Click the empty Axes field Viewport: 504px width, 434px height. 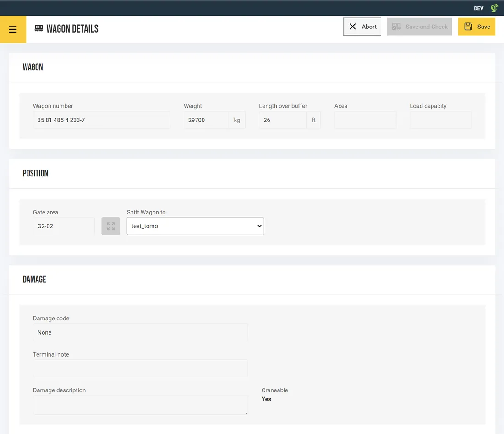coord(365,120)
